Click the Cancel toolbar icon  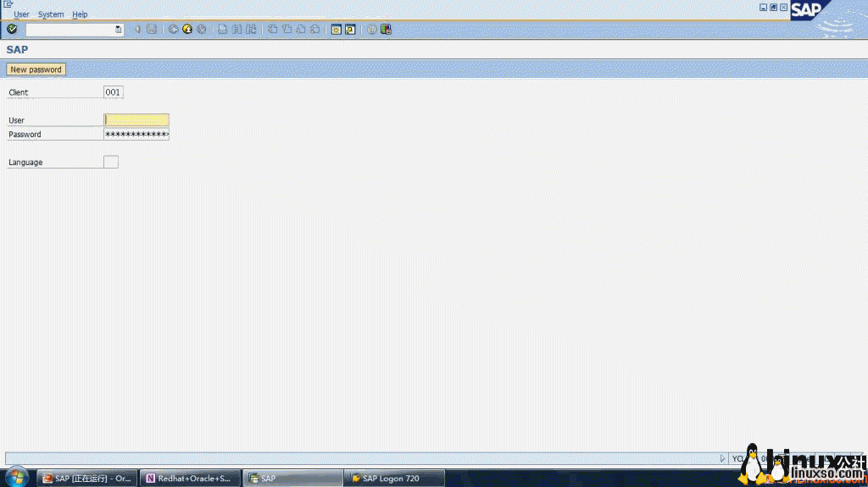point(202,30)
